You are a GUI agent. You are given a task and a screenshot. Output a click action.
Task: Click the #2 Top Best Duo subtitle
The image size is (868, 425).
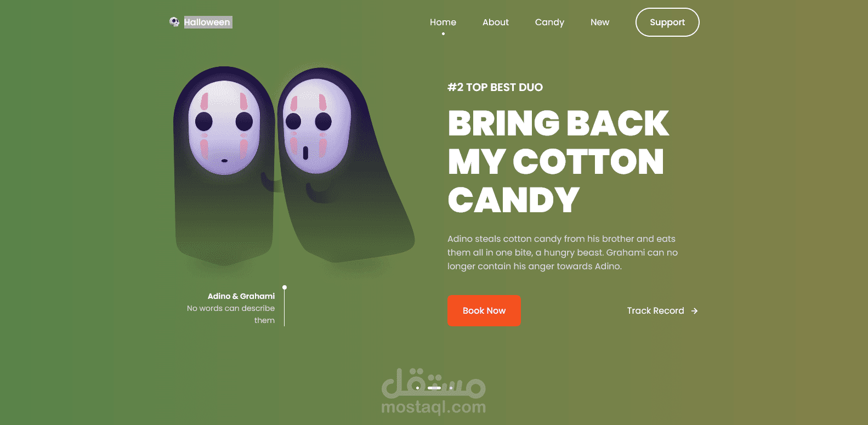coord(495,87)
